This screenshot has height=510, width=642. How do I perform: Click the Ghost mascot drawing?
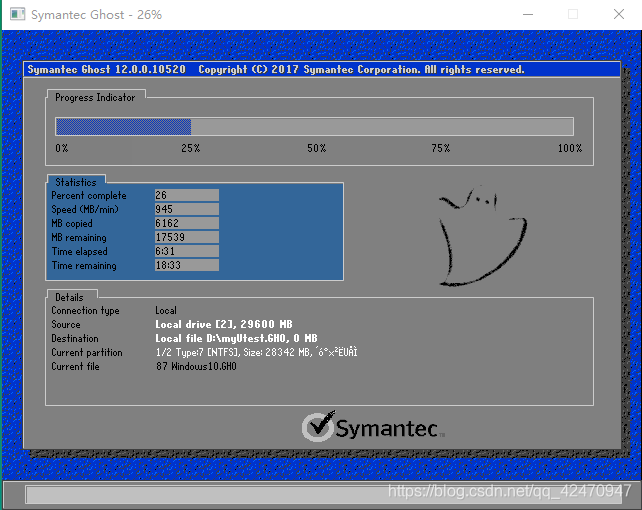tap(483, 236)
